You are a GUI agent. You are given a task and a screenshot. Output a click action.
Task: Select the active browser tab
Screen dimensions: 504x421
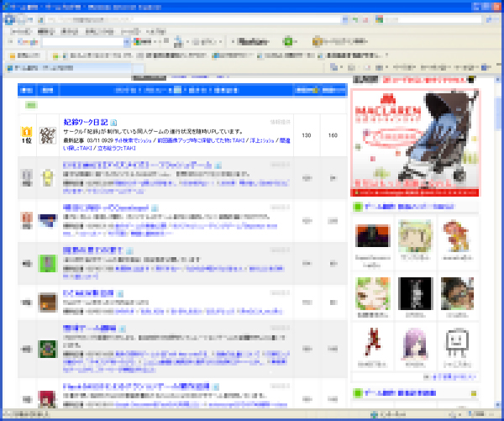pyautogui.click(x=69, y=68)
